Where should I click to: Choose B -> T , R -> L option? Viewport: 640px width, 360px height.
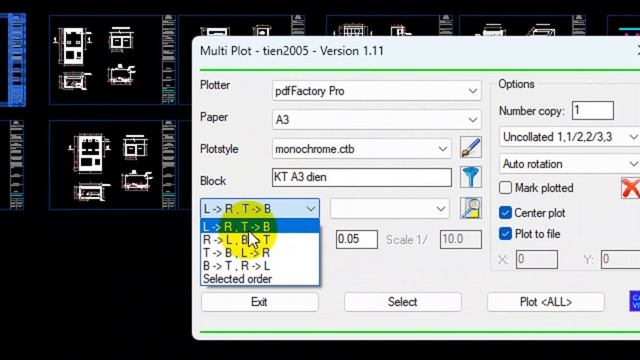(260, 266)
